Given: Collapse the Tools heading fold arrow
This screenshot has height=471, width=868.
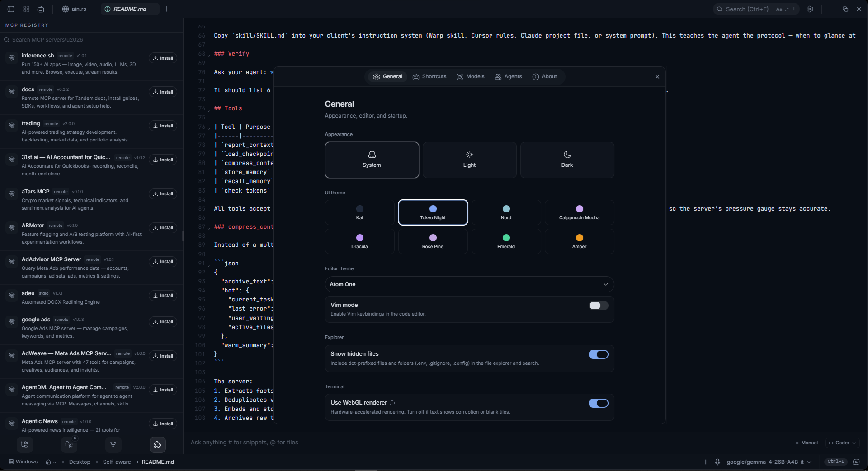Looking at the screenshot, I should click(x=208, y=110).
